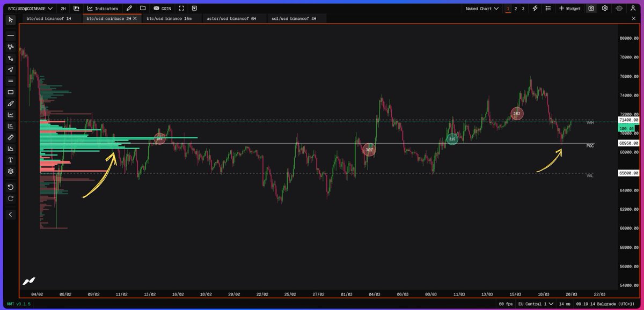Redo the last undone action
644x310 pixels.
[11, 198]
